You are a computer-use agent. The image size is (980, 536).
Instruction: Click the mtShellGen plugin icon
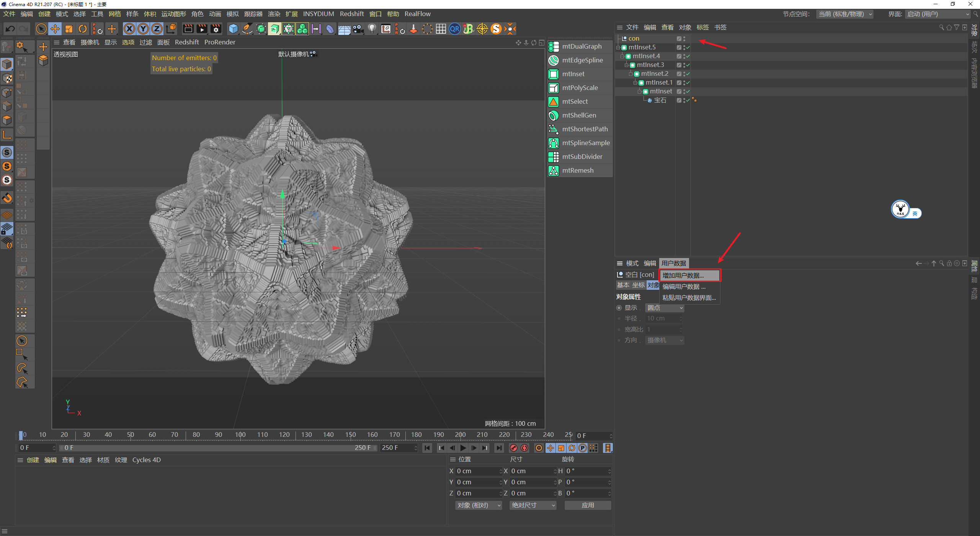coord(554,115)
